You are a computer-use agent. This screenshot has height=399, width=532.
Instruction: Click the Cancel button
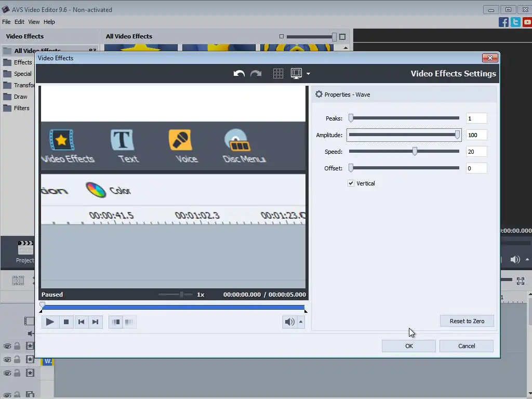(x=467, y=346)
